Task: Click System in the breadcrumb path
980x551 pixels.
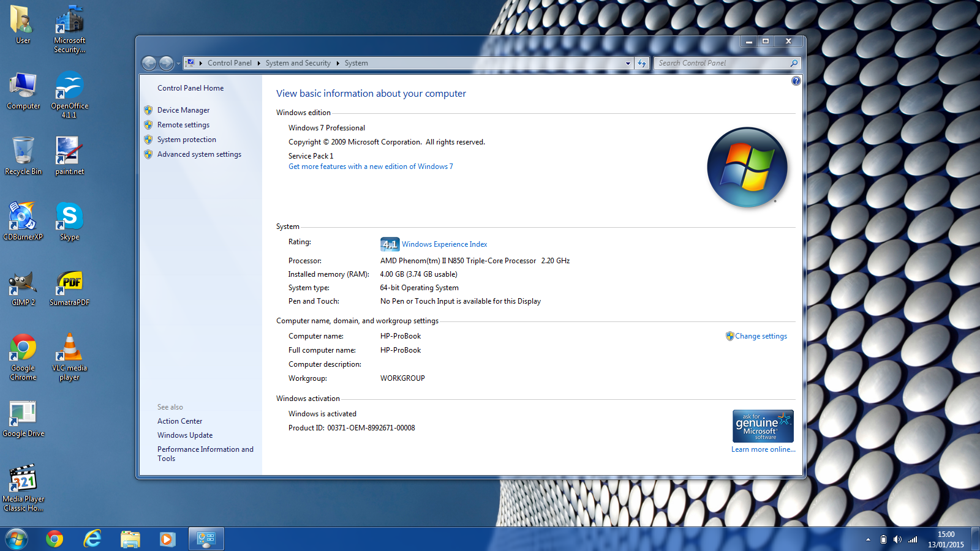Action: (356, 63)
